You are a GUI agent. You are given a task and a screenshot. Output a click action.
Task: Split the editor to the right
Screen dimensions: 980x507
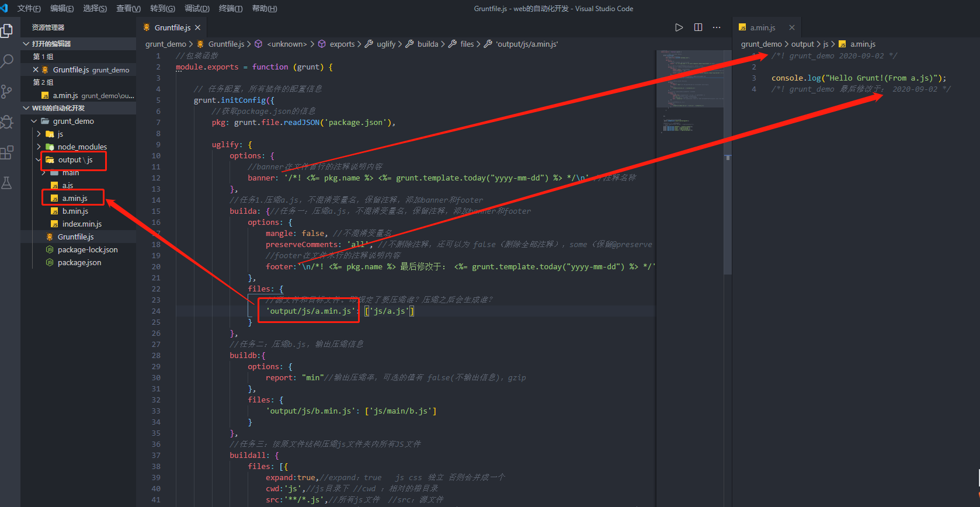(x=698, y=27)
